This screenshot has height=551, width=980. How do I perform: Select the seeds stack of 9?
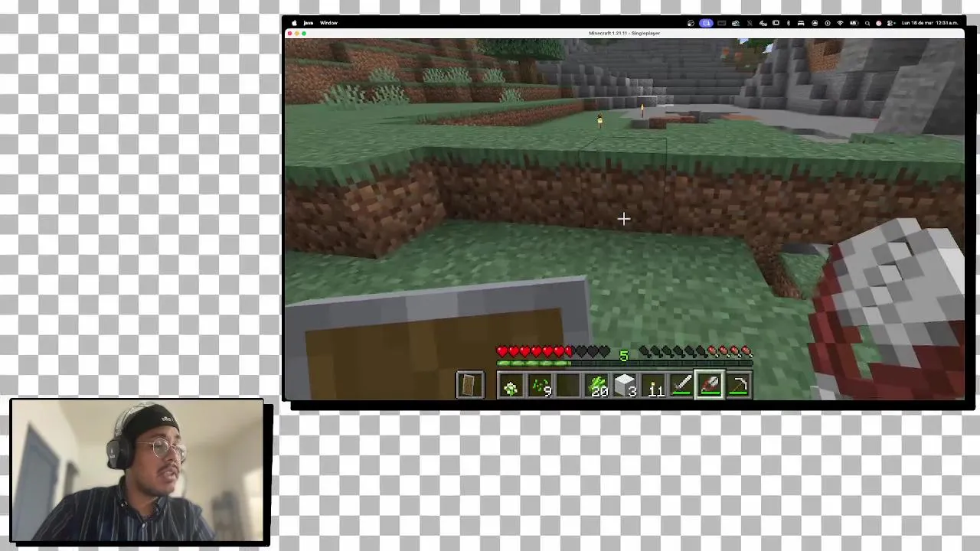point(541,386)
